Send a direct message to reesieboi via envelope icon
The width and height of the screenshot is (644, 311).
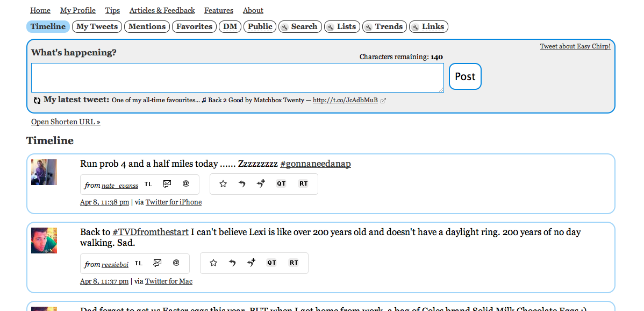pyautogui.click(x=157, y=263)
